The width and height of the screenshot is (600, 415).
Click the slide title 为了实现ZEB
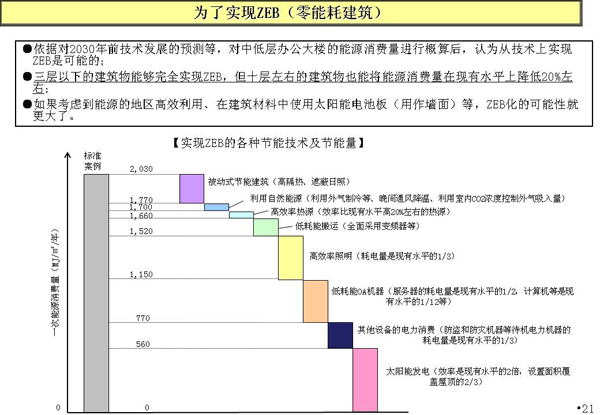pyautogui.click(x=288, y=13)
